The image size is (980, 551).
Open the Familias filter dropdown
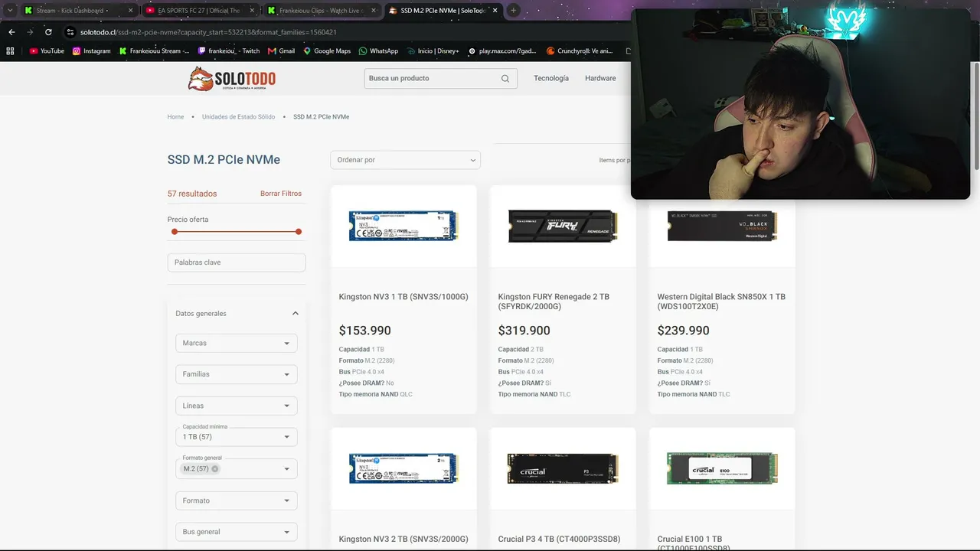(x=237, y=374)
